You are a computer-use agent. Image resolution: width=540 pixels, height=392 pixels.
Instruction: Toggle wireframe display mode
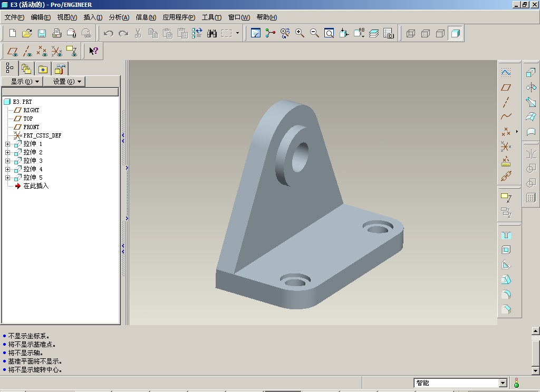[410, 33]
